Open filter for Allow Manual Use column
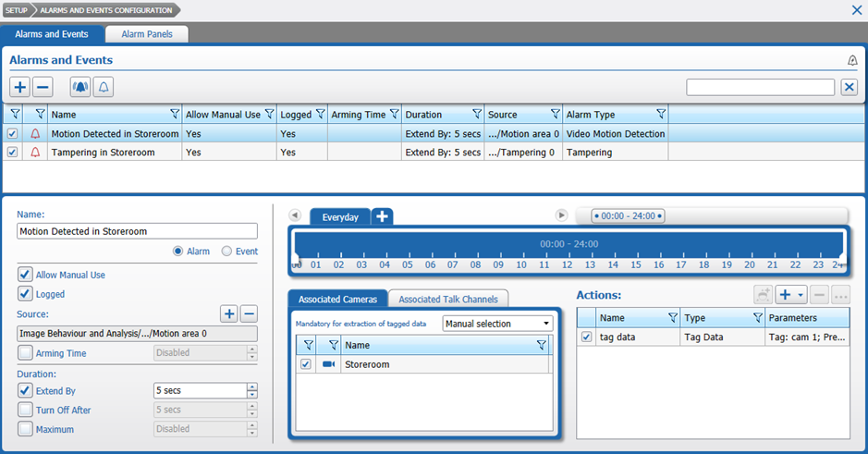Viewport: 868px width, 454px height. click(x=269, y=114)
